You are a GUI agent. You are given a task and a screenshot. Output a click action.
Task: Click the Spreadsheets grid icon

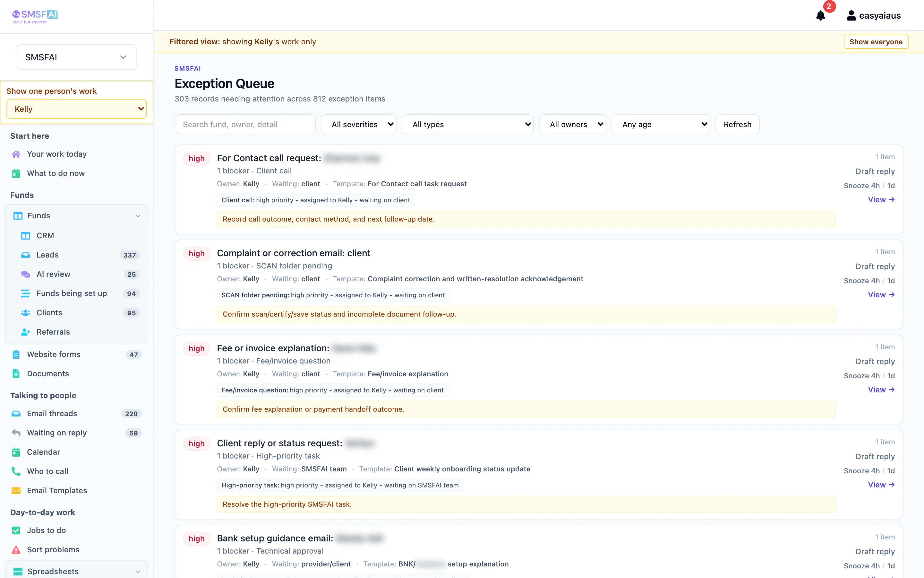coord(18,572)
